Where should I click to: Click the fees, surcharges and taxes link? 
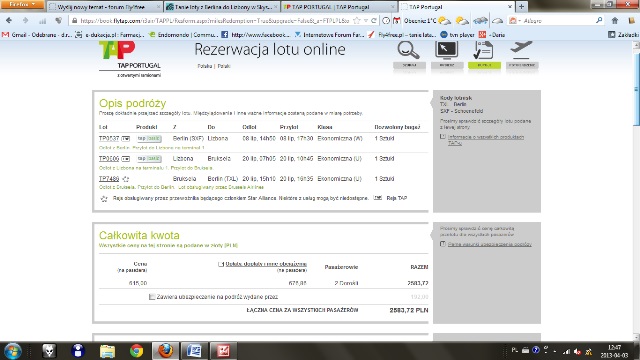(266, 264)
